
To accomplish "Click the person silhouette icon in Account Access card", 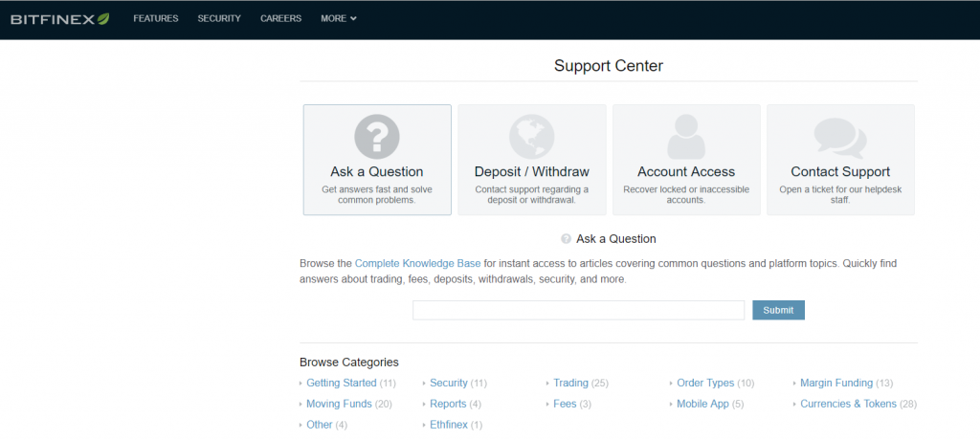I will pos(686,137).
